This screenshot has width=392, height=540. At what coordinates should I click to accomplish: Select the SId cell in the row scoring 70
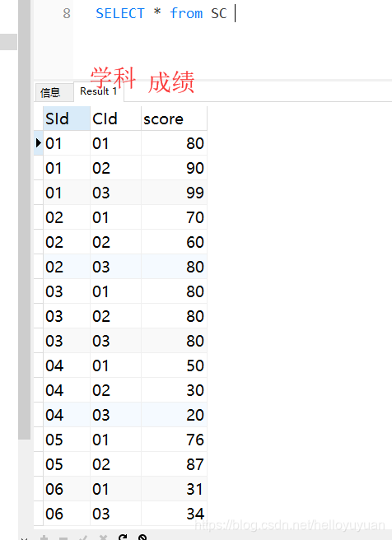tap(67, 217)
